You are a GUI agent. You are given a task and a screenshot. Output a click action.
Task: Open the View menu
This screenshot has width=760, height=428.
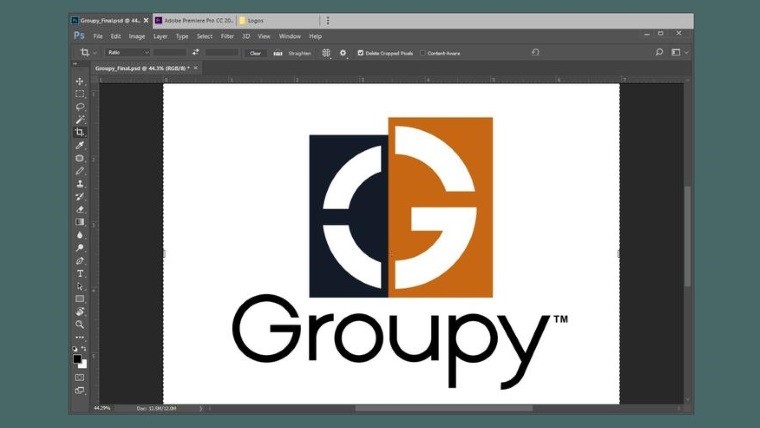(264, 36)
